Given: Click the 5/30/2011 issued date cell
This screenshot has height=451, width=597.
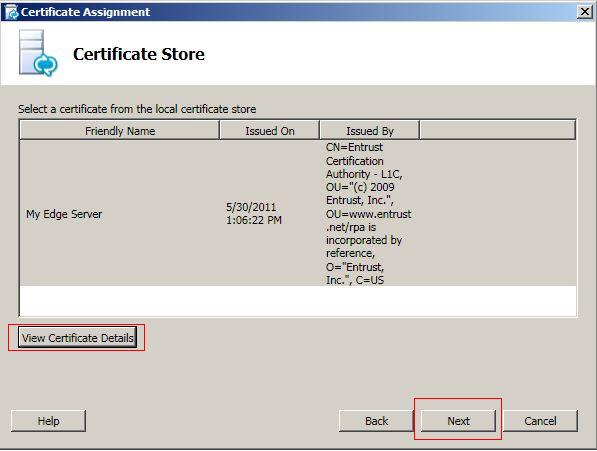Looking at the screenshot, I should pyautogui.click(x=254, y=214).
